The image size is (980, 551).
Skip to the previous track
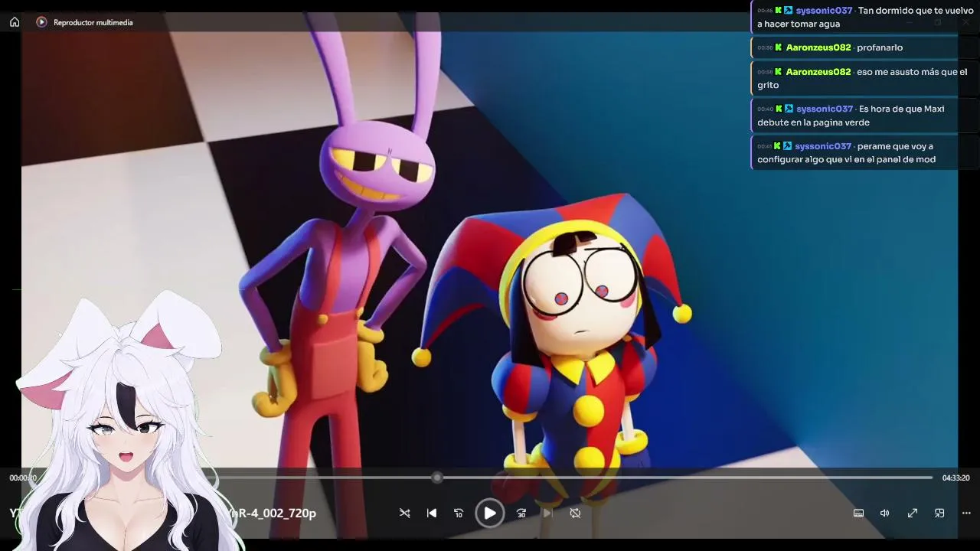432,514
